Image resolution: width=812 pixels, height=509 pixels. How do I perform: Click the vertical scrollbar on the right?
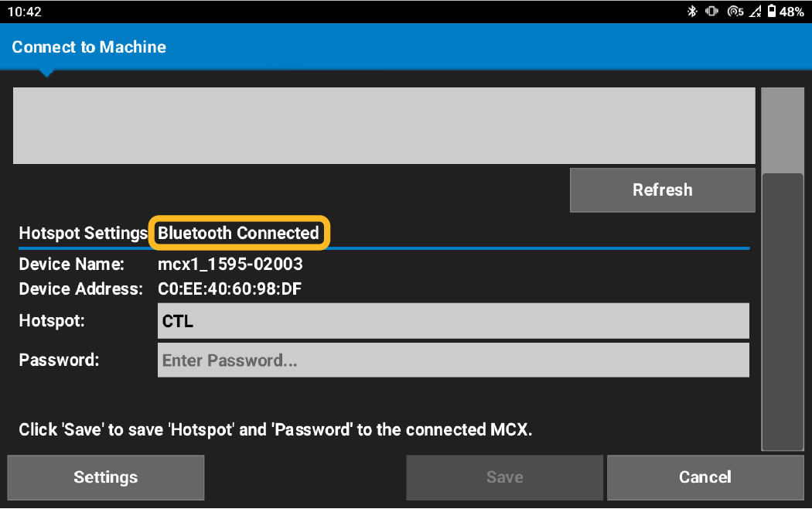[x=782, y=309]
